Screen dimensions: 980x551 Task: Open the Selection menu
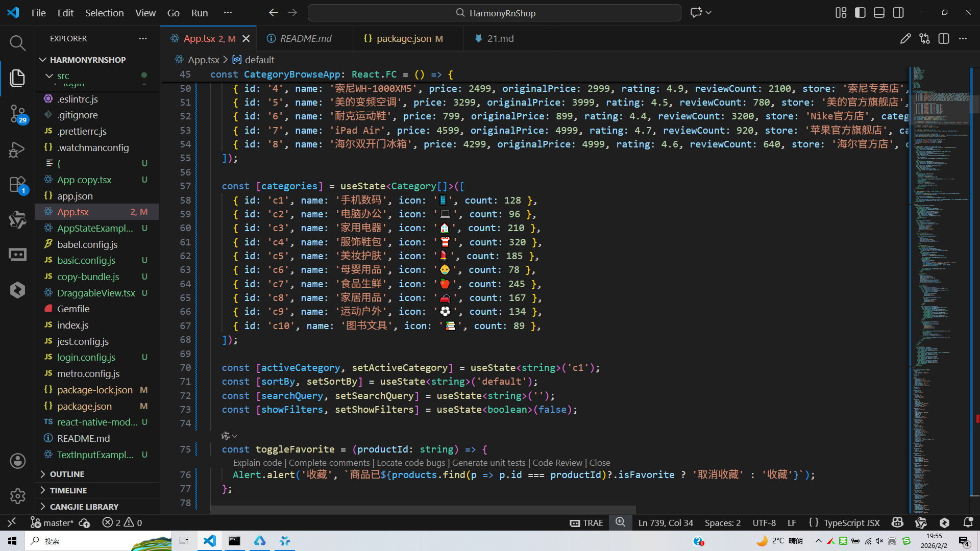pos(104,13)
